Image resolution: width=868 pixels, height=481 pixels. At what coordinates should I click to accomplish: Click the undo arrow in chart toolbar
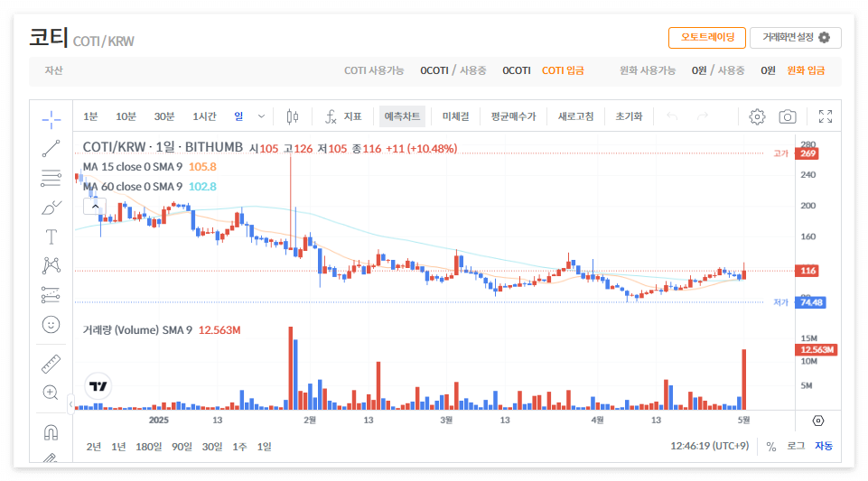672,116
